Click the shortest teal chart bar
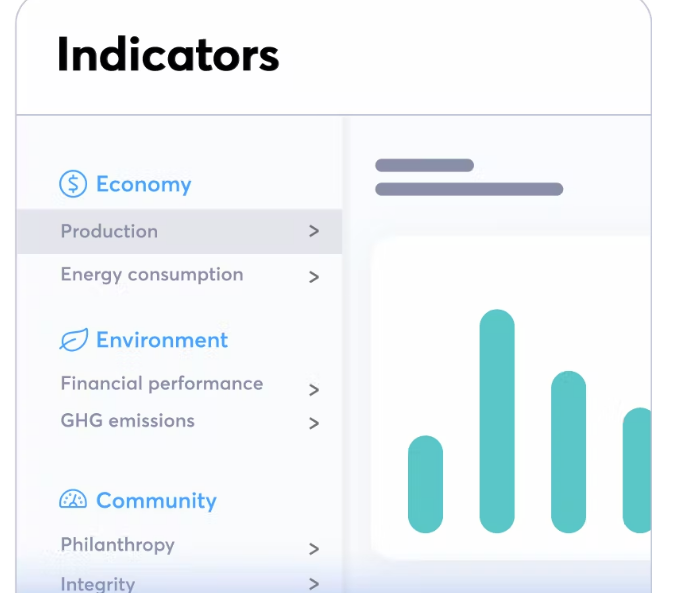Image resolution: width=685 pixels, height=593 pixels. [425, 484]
